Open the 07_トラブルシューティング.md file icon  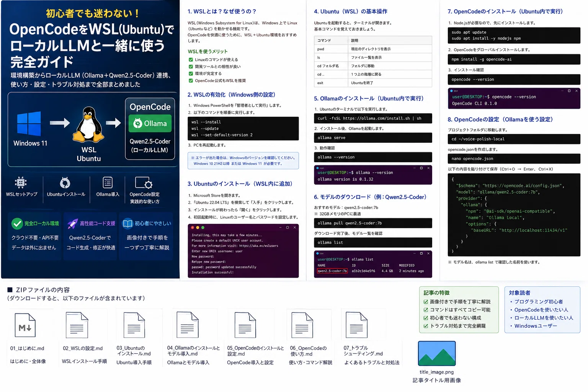coord(356,325)
